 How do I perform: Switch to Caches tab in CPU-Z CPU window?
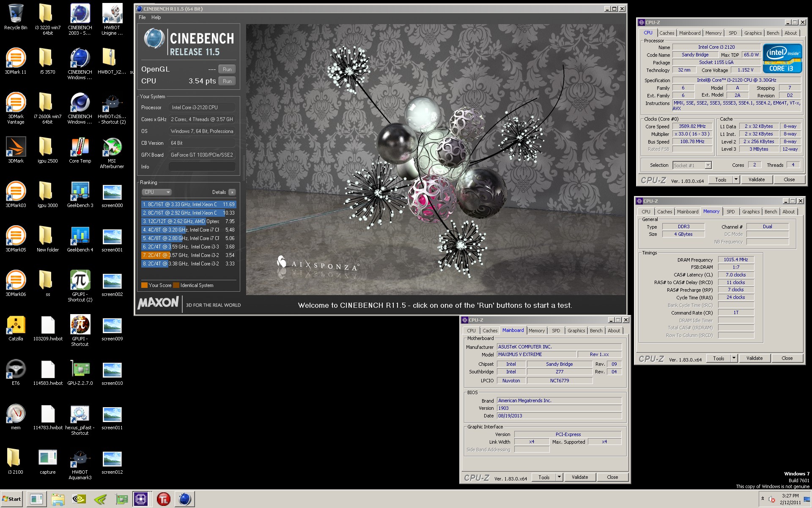(667, 33)
